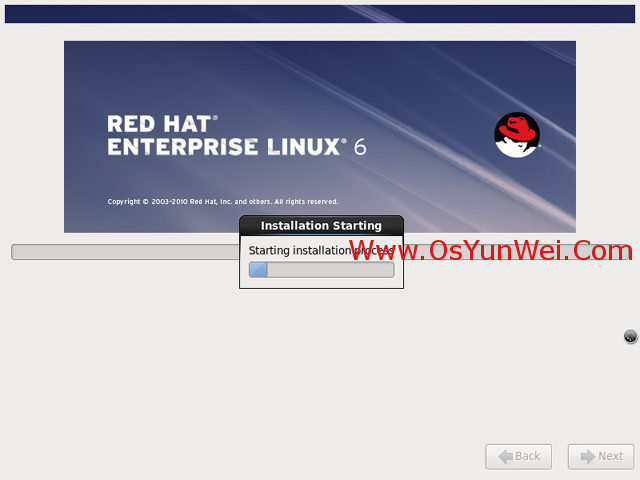Click the arrow icon on the Next button

(x=588, y=456)
